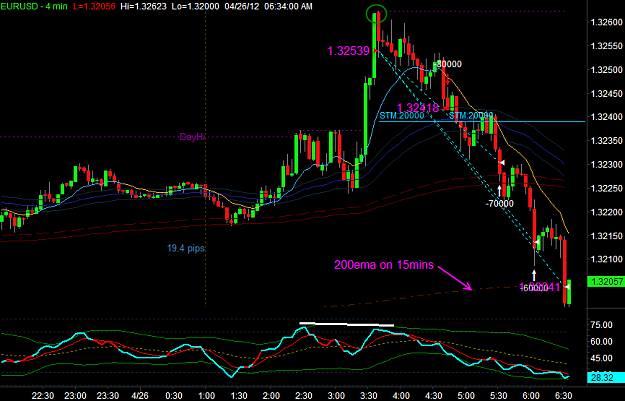
Task: Click the 1:00 time axis label
Action: [x=206, y=396]
